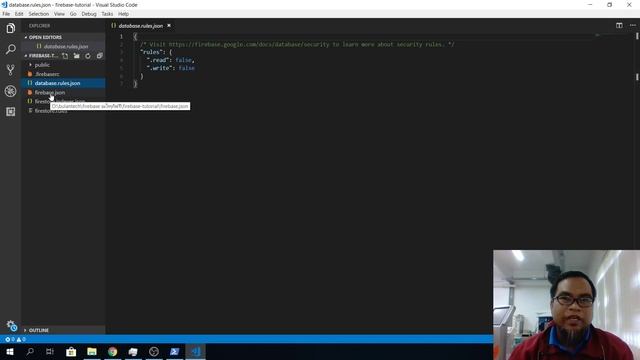Open PowerShell from the taskbar
This screenshot has height=360, width=640.
pos(175,351)
